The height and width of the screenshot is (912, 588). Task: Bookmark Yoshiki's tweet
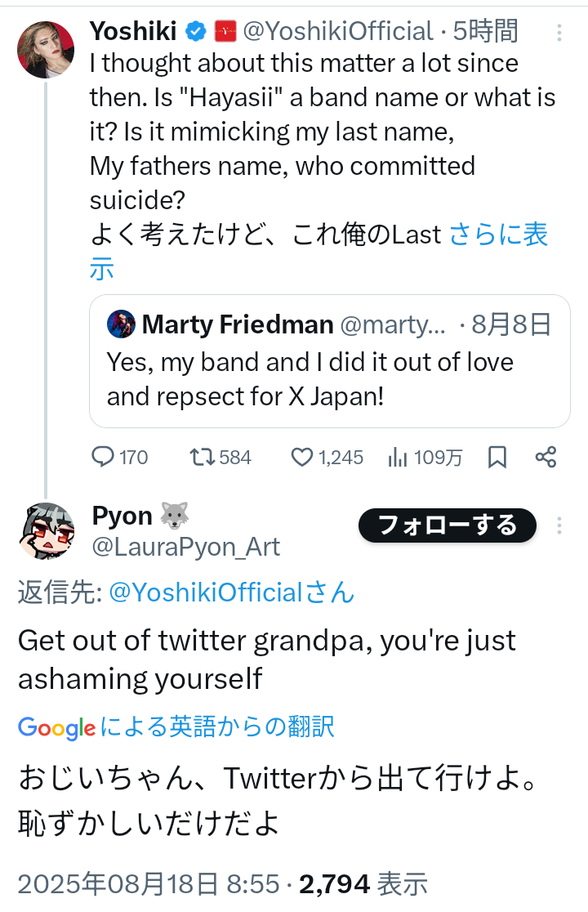pyautogui.click(x=497, y=457)
